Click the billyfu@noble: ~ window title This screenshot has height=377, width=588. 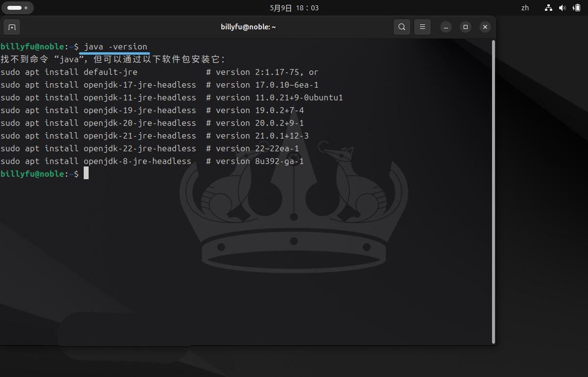tap(248, 27)
